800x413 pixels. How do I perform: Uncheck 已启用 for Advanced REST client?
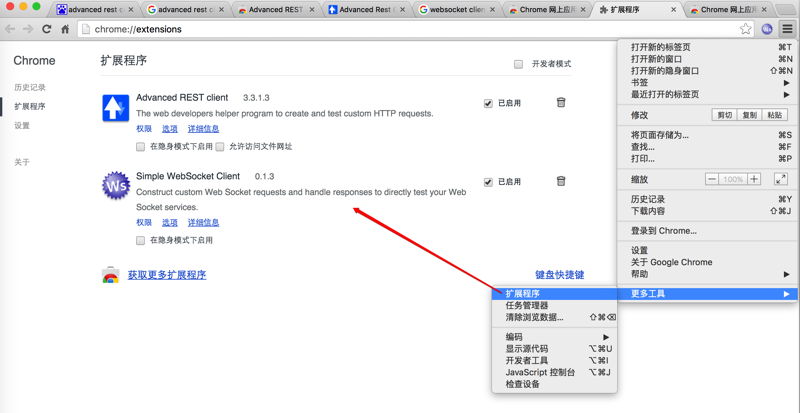(x=488, y=104)
